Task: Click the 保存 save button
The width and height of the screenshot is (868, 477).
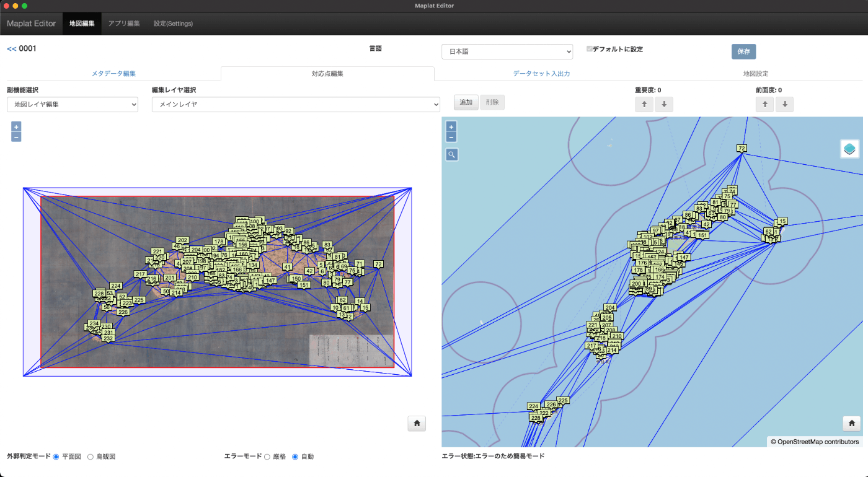Action: 743,51
